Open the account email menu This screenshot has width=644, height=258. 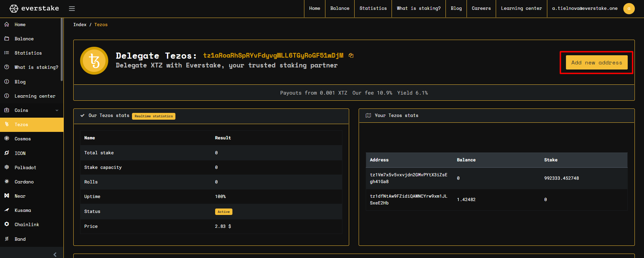(x=585, y=8)
